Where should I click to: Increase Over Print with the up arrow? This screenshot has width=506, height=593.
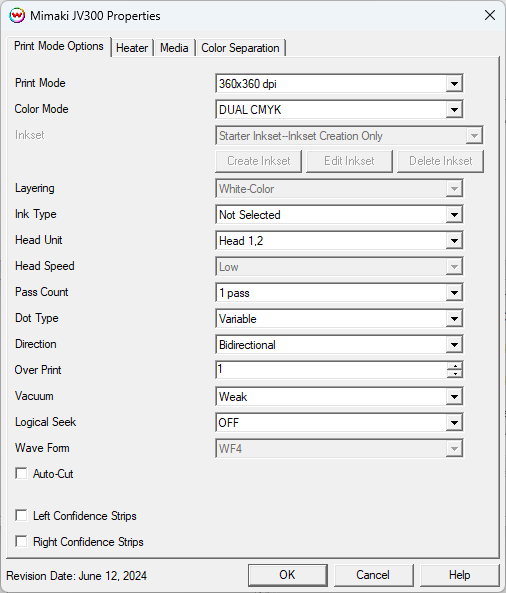[x=455, y=366]
